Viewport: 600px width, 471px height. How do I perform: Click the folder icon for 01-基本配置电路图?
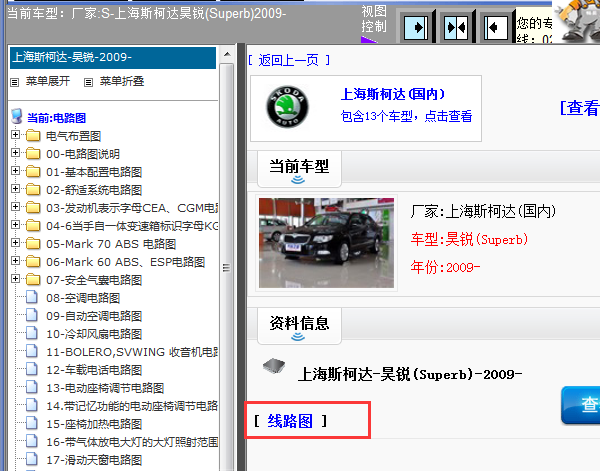click(x=33, y=171)
